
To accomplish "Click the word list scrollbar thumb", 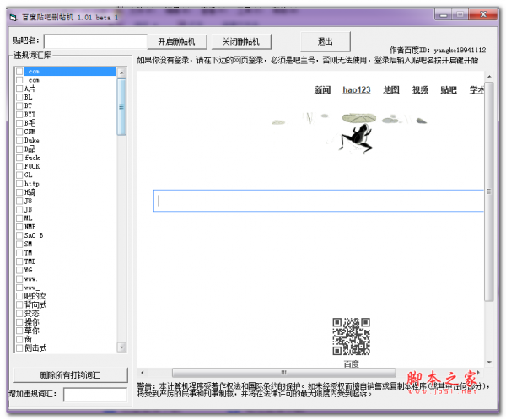I will click(x=121, y=106).
